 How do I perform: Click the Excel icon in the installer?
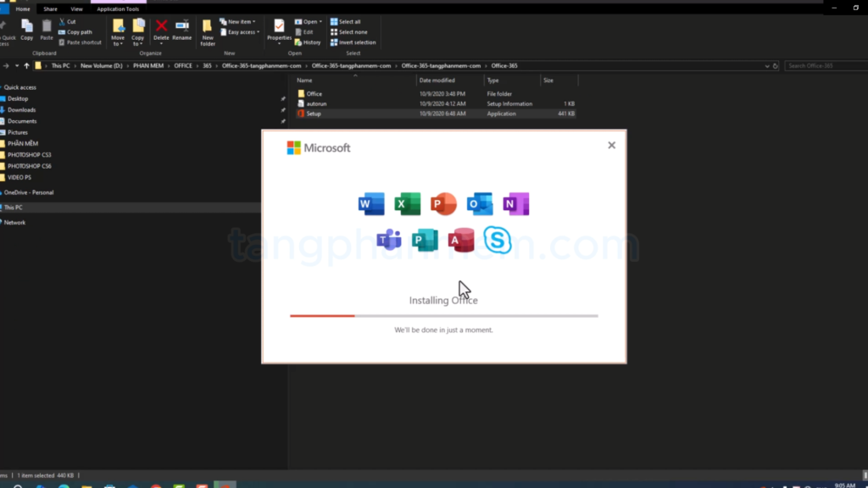(x=408, y=204)
